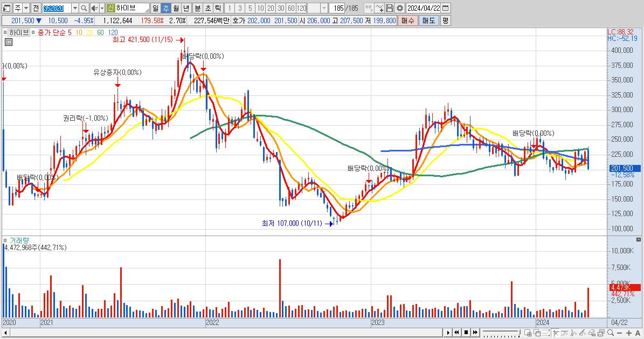Choose interval 1 button
This screenshot has width=644, height=339.
coord(230,8)
